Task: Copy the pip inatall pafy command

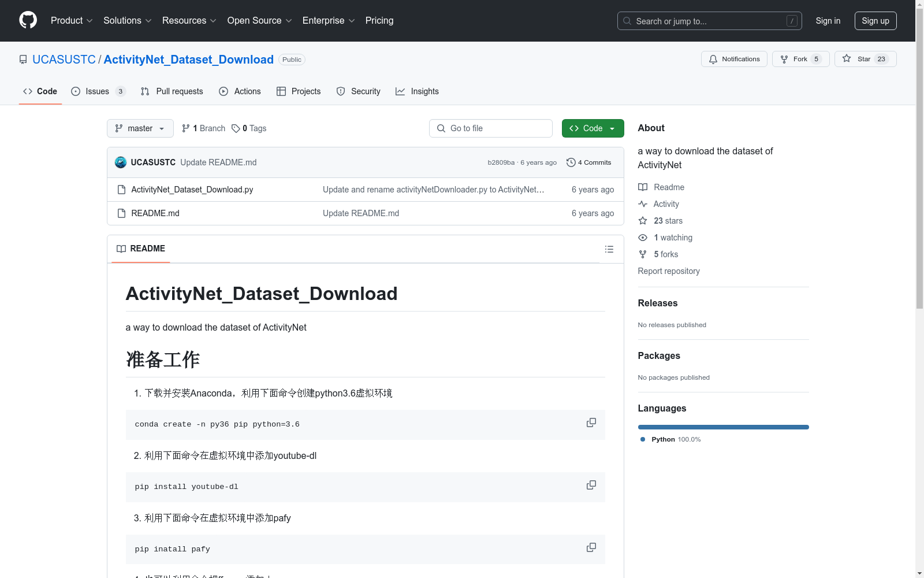Action: (x=591, y=547)
